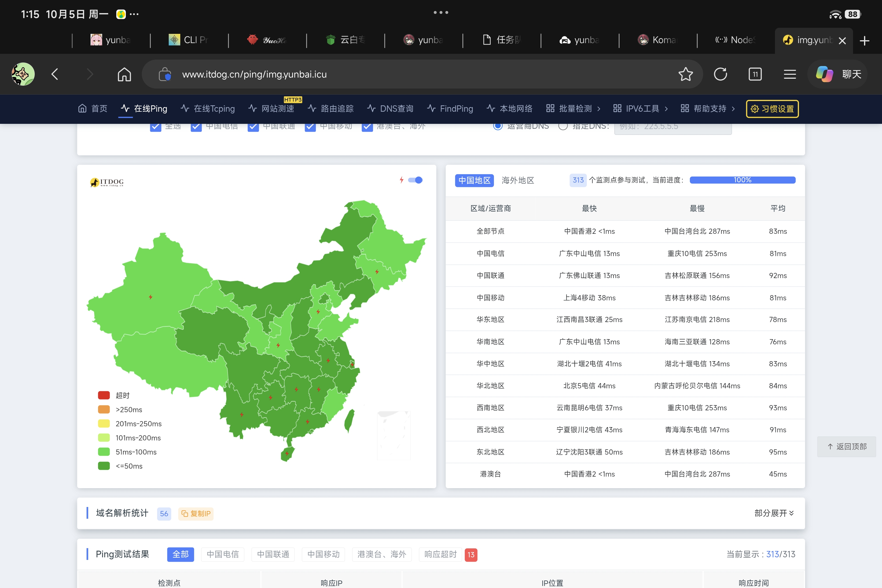Click the 100% progress bar

point(743,180)
